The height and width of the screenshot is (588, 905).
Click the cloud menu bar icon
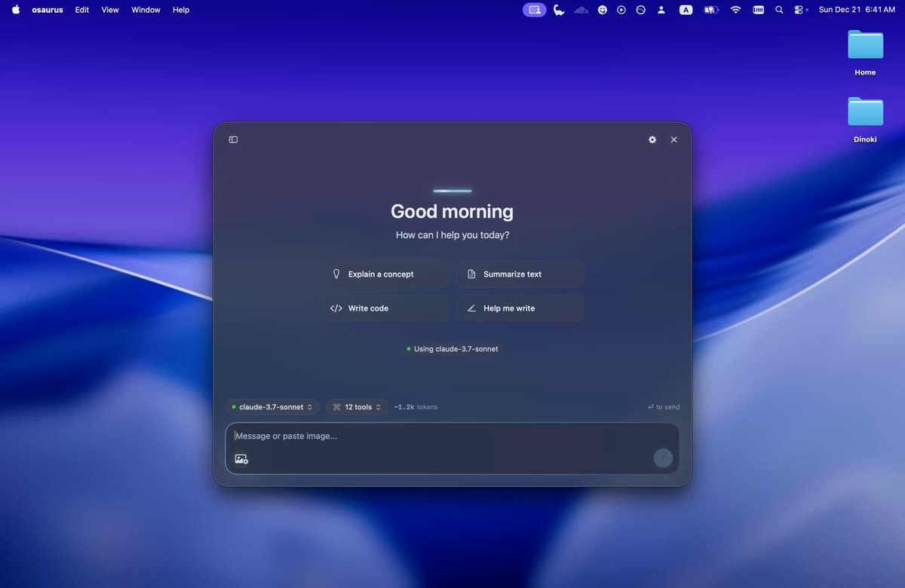(581, 10)
